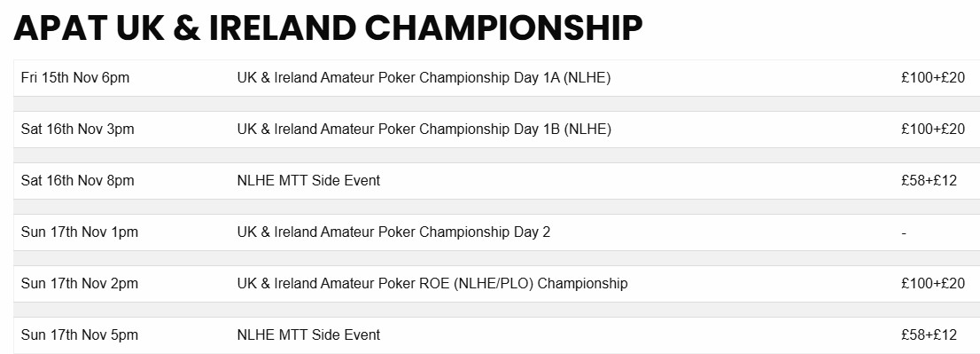980x354 pixels.
Task: Click the APAT UK & Ireland Championship heading
Action: click(328, 28)
